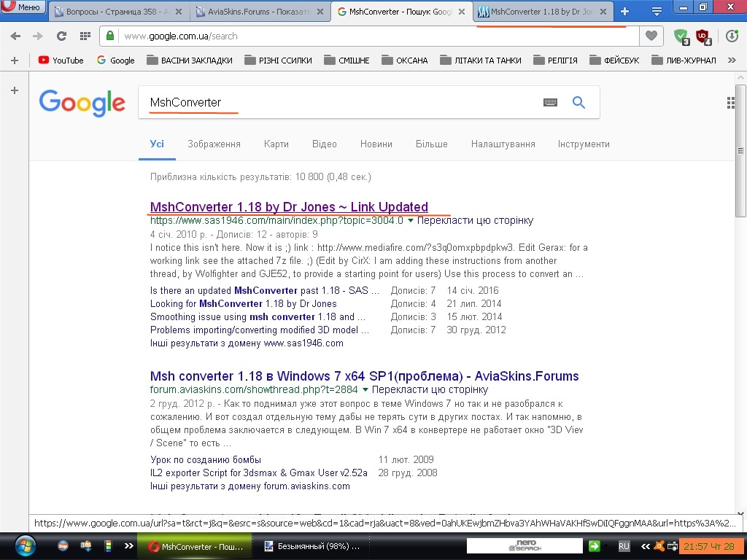747x560 pixels.
Task: Select the MshConverter - Пошук Google tab
Action: [401, 12]
